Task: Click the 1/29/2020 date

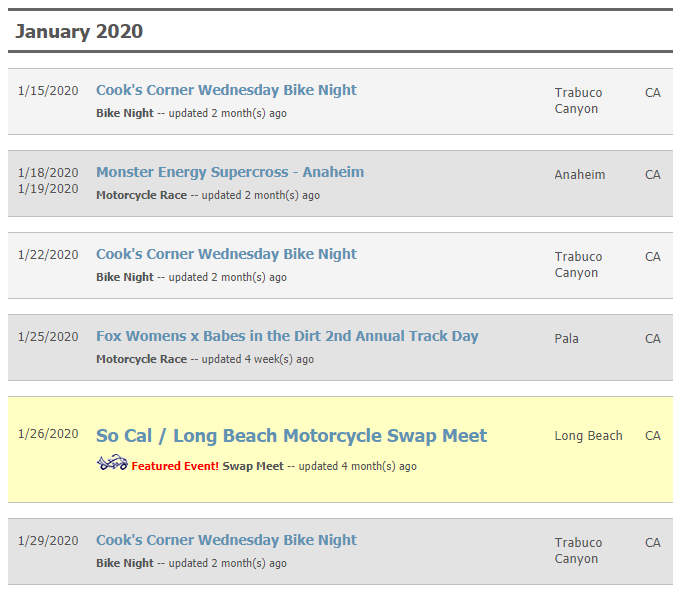Action: point(48,541)
